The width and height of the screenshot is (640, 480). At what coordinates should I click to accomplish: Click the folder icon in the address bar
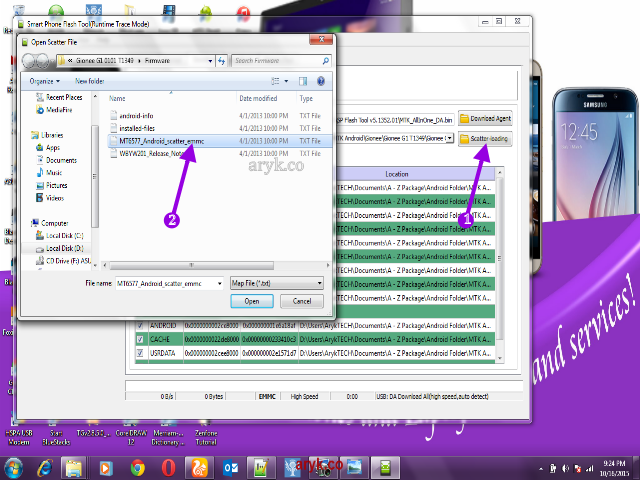62,61
